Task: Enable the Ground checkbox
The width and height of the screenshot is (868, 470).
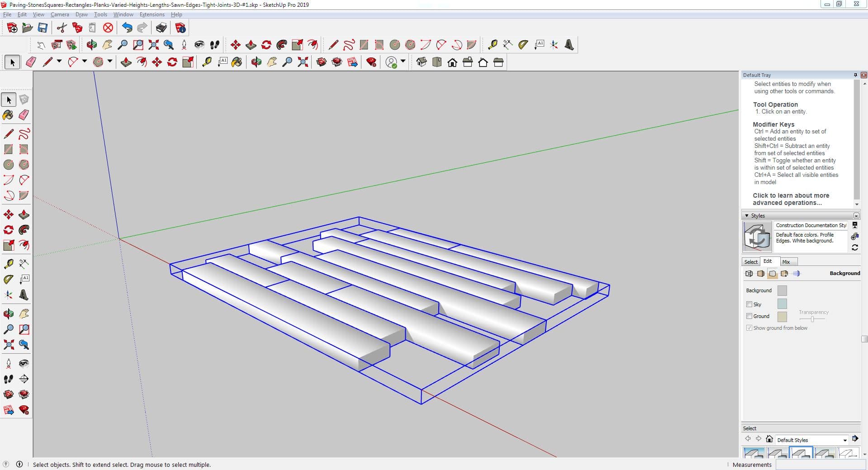Action: click(x=749, y=316)
